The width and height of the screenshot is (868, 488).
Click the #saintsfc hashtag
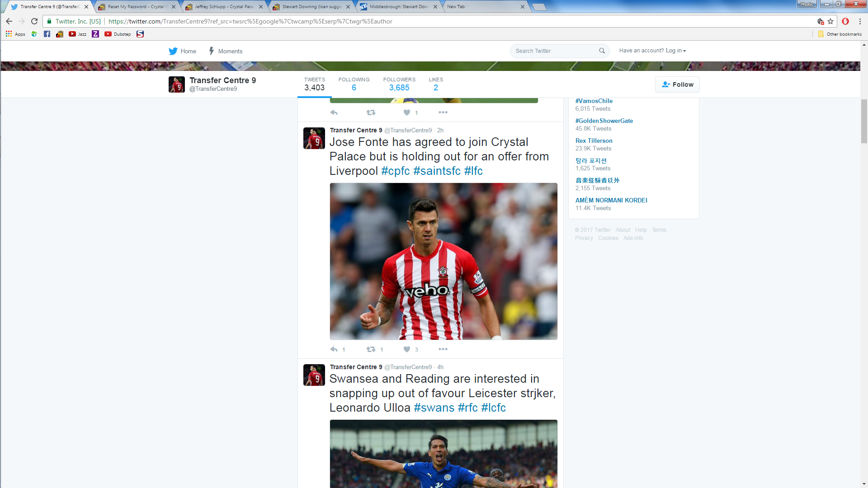(437, 171)
